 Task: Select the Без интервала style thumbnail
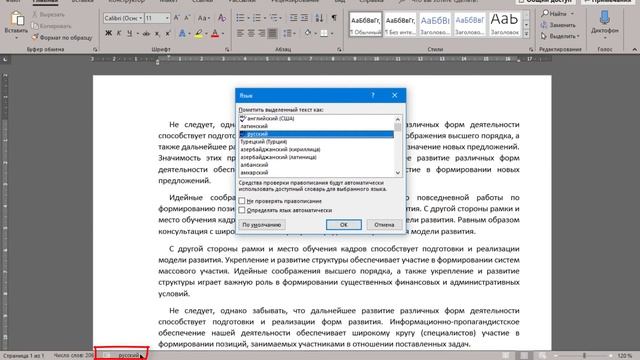click(400, 24)
